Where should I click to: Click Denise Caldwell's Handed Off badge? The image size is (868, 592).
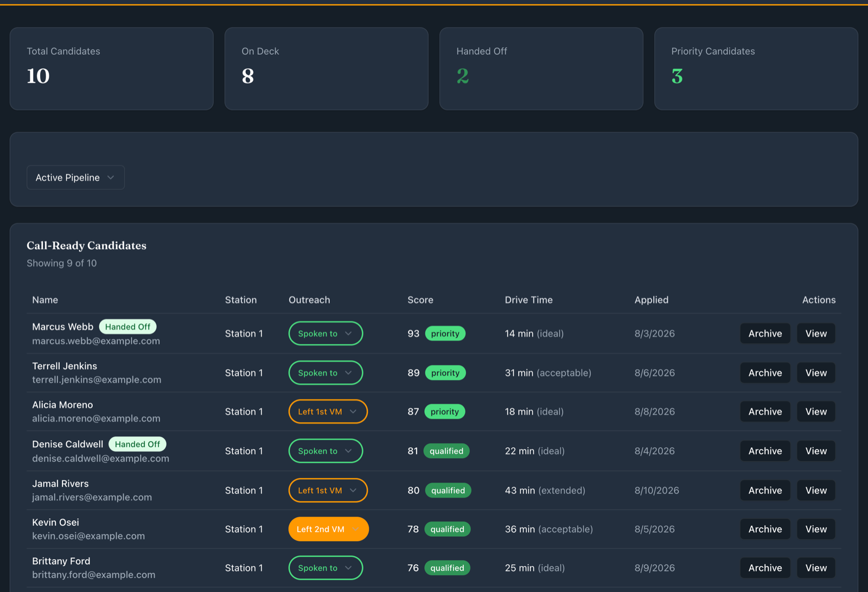point(137,444)
